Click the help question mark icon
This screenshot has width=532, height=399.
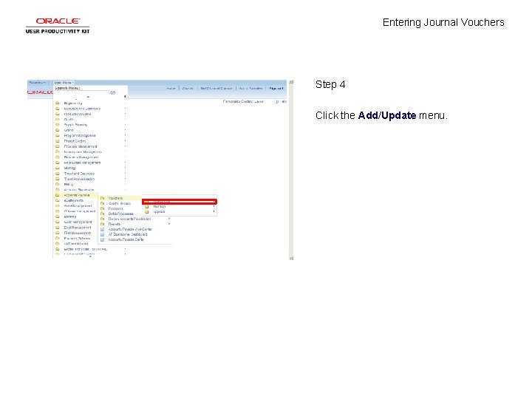tap(277, 101)
